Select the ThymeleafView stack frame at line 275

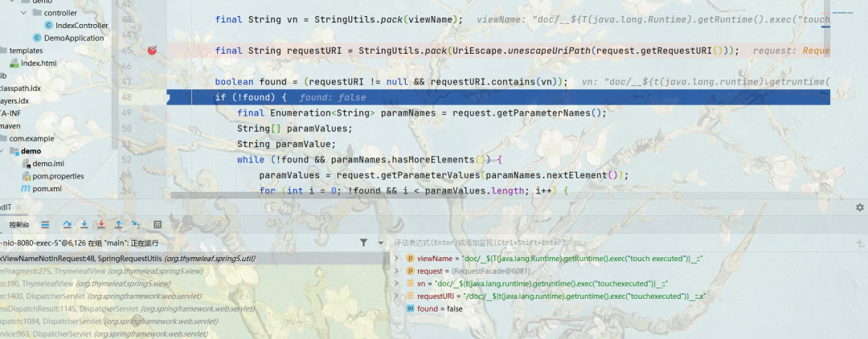[x=193, y=271]
